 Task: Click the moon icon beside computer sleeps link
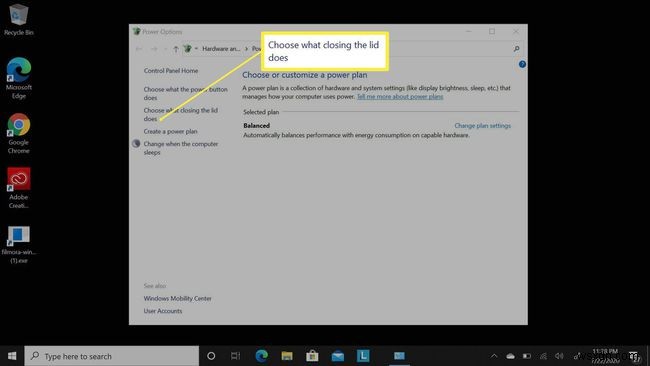[x=136, y=144]
